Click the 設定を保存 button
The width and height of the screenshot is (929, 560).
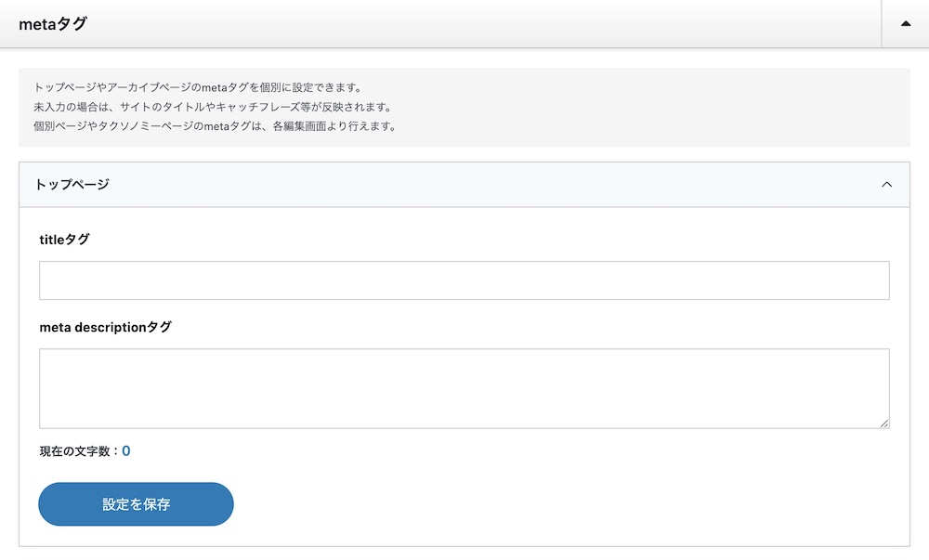click(x=136, y=503)
